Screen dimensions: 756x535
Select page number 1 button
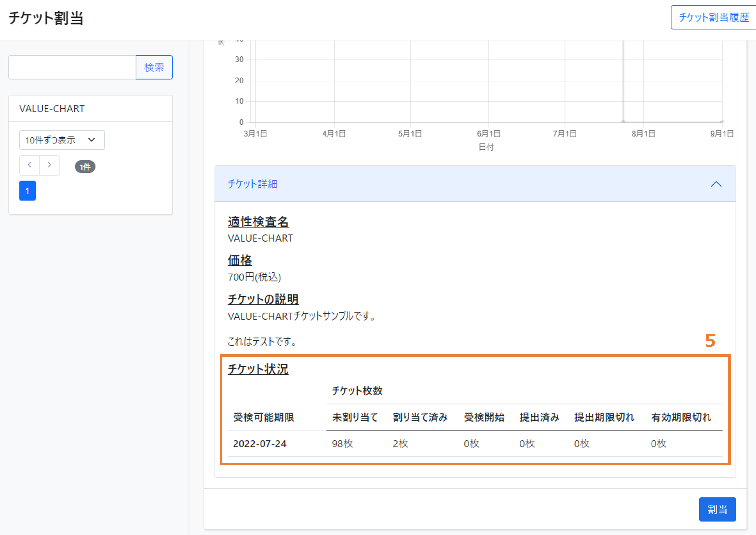pyautogui.click(x=27, y=190)
